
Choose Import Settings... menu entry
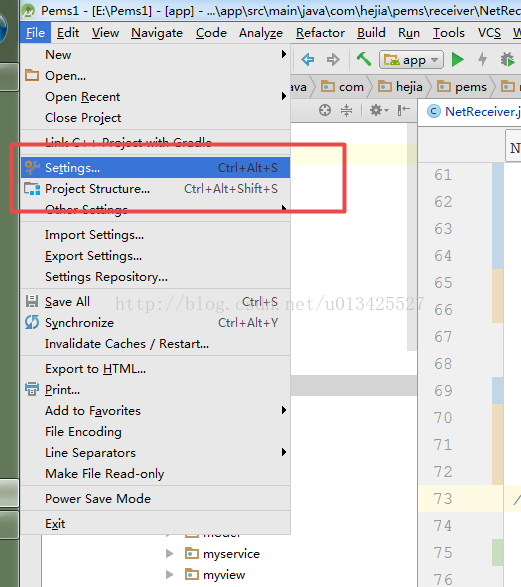(155, 235)
